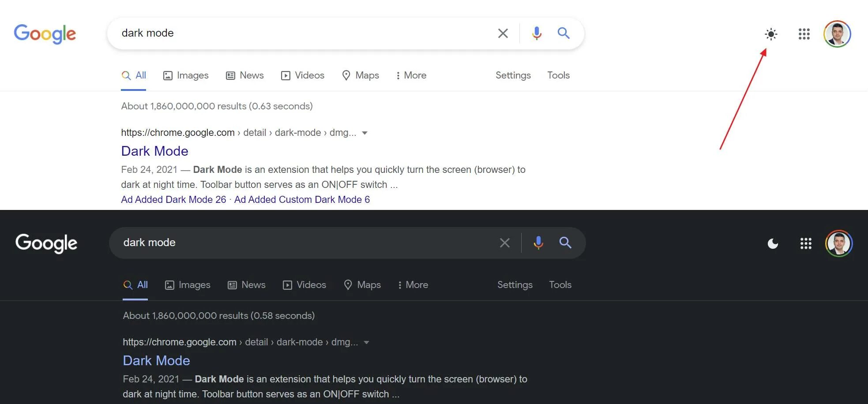Click into the dark mode search field in the dark bar
This screenshot has width=868, height=404.
[304, 243]
